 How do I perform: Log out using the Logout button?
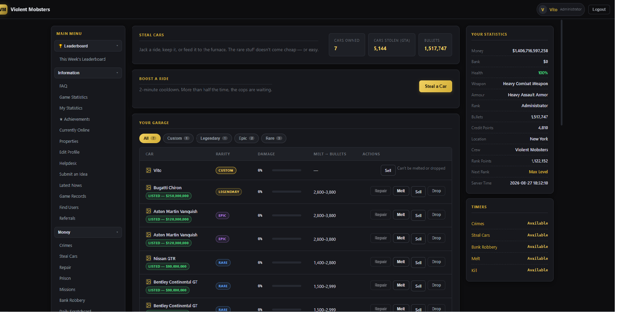(x=599, y=9)
